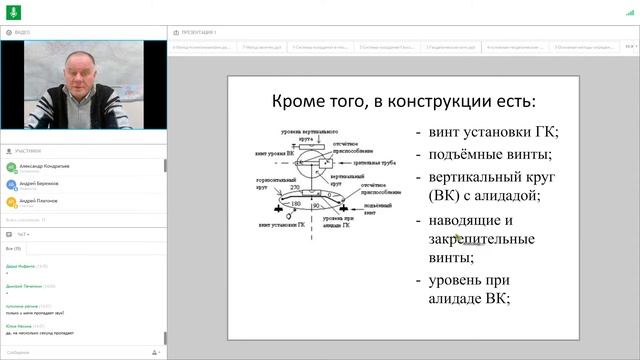The width and height of the screenshot is (640, 360).
Task: Click the presentation panel header icon
Action: tap(176, 32)
